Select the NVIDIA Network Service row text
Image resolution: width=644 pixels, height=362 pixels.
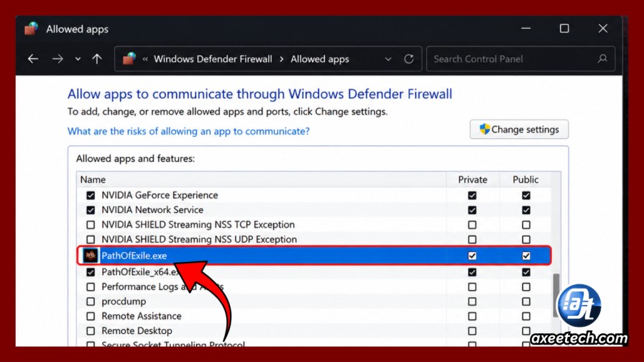pos(152,210)
